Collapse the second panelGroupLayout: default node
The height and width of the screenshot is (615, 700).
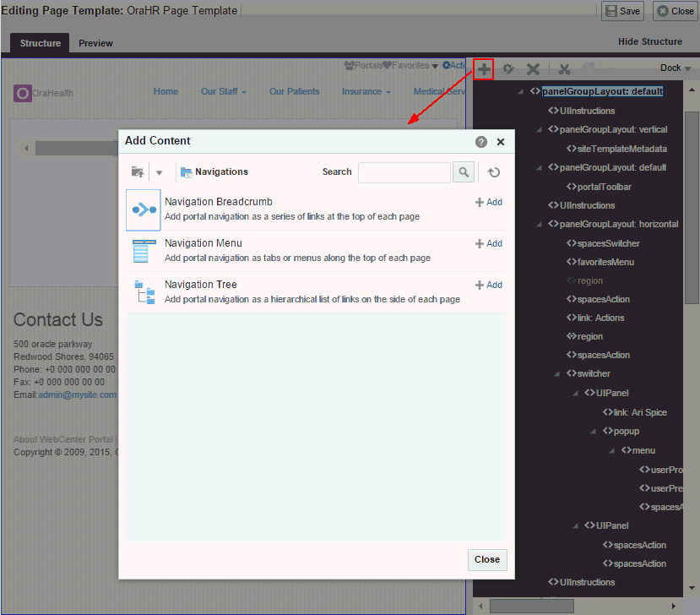539,168
